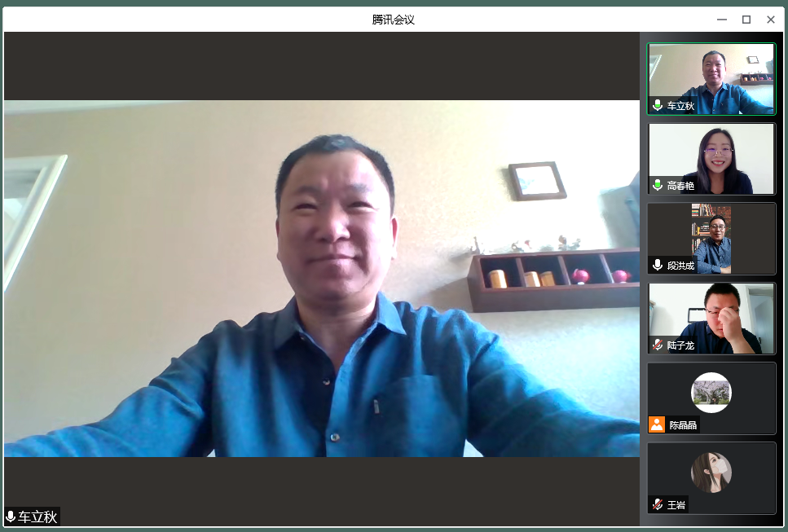Maximize the 腾讯会议 window

[746, 20]
